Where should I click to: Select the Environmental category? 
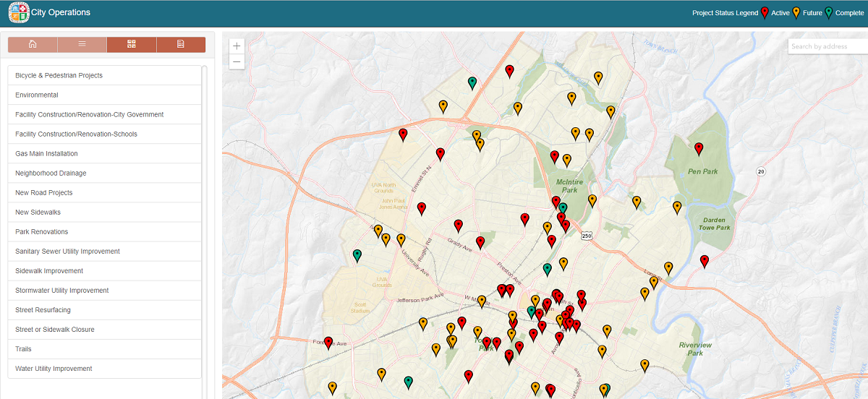[x=104, y=95]
